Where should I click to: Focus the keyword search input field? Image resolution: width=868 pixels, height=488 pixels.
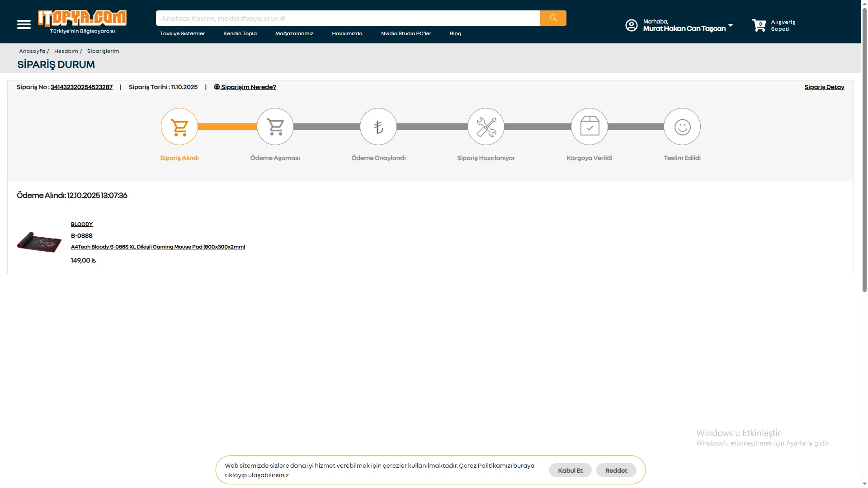pyautogui.click(x=348, y=18)
